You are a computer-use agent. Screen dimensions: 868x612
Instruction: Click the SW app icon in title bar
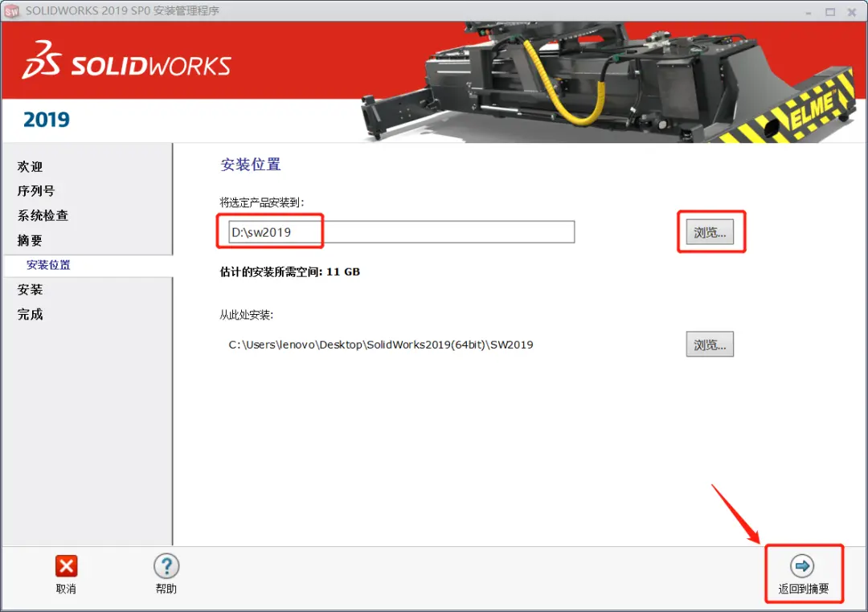click(11, 11)
